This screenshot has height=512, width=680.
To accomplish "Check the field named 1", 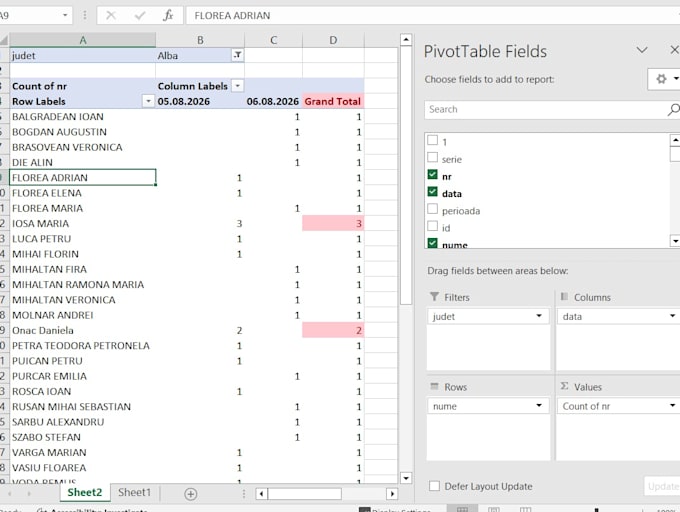I will click(x=432, y=140).
